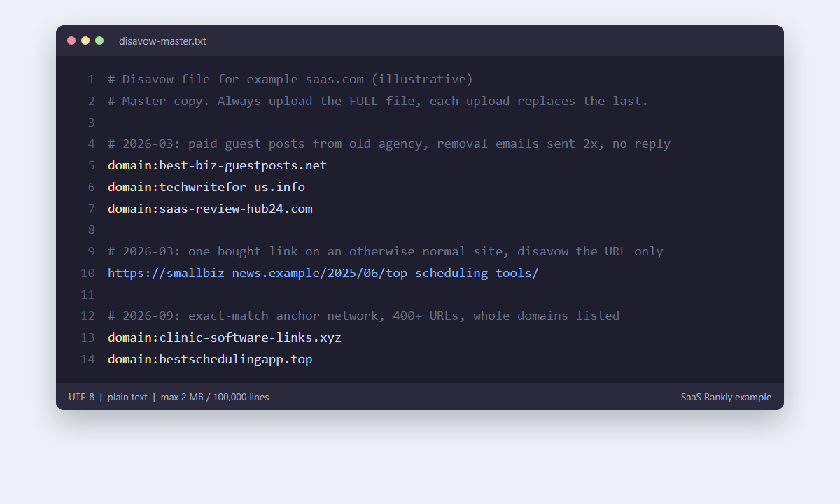This screenshot has height=504, width=840.
Task: Click the comment about one bought link
Action: coord(386,251)
